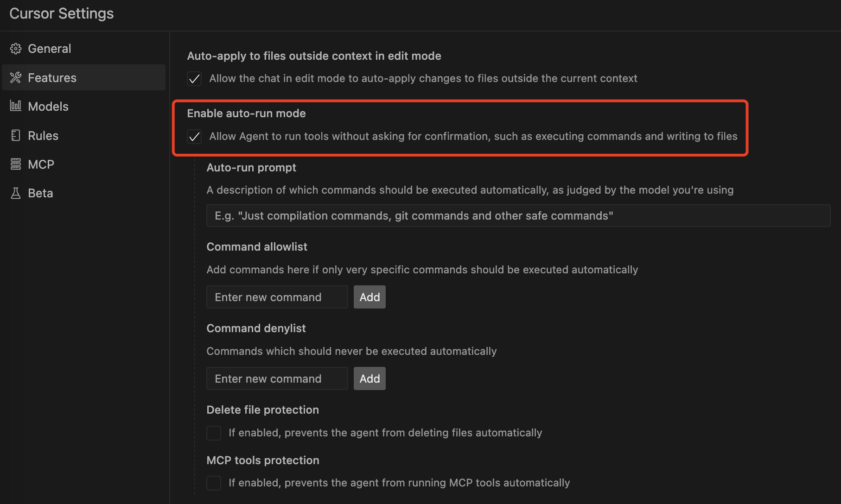The image size is (841, 504).
Task: Click the allowlist Enter new command field
Action: click(x=277, y=297)
